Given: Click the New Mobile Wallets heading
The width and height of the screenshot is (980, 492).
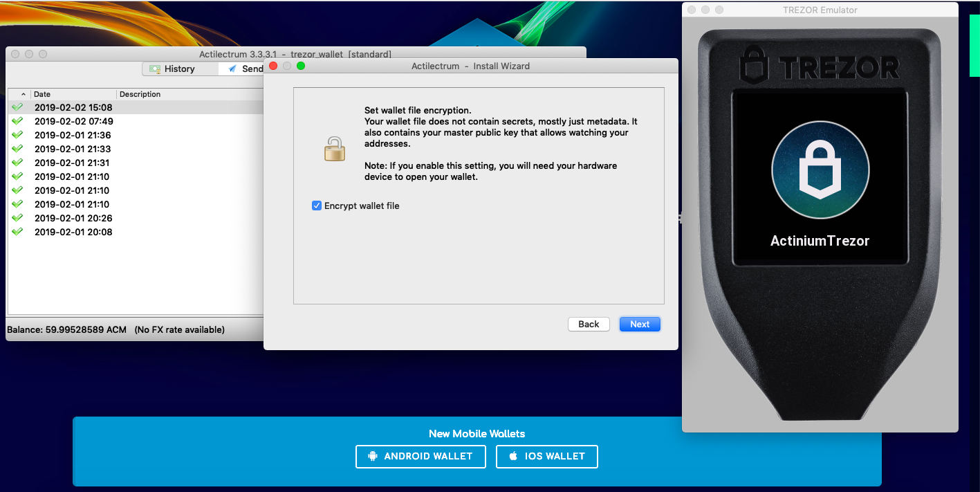Looking at the screenshot, I should (477, 434).
